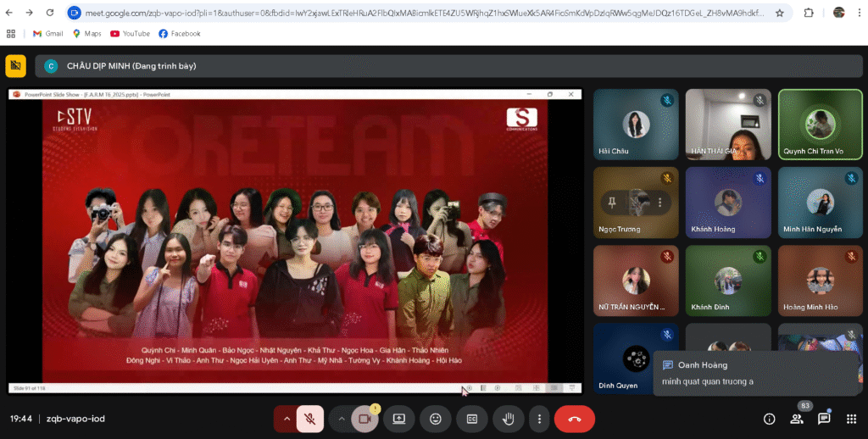
Task: Open the chat messages panel
Action: click(824, 419)
